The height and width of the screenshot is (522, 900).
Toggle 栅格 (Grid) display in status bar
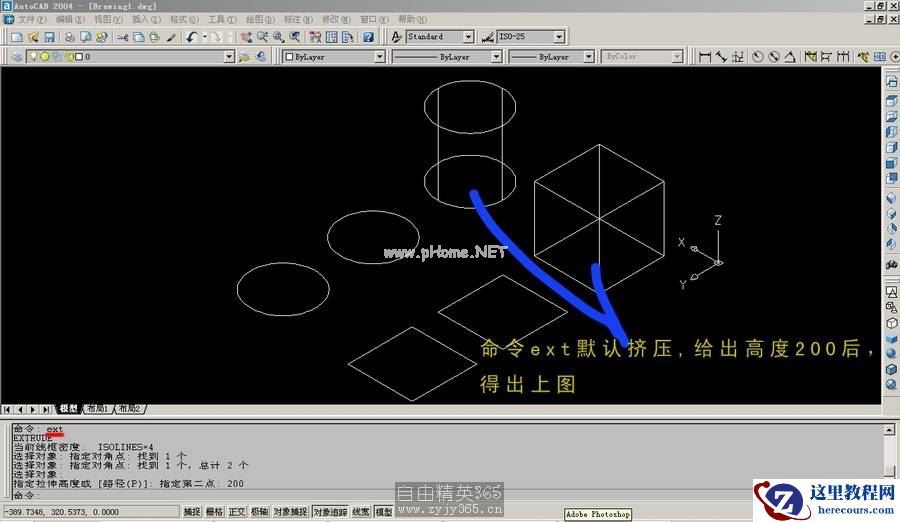tap(214, 512)
